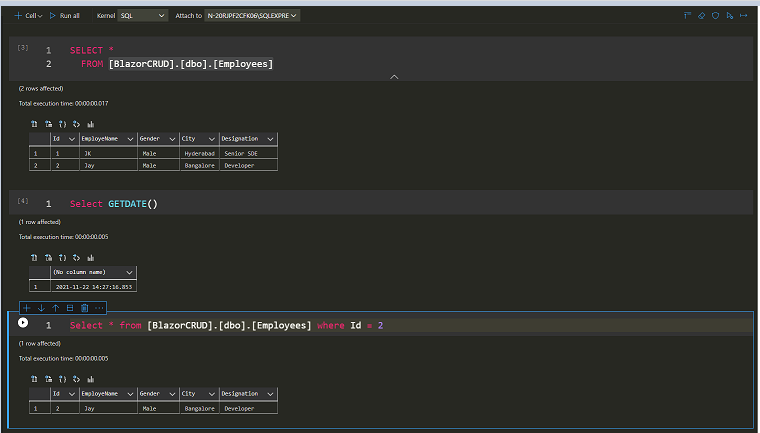Screen dimensions: 760x433
Task: Open the Kernel SQL dropdown
Action: tap(142, 16)
